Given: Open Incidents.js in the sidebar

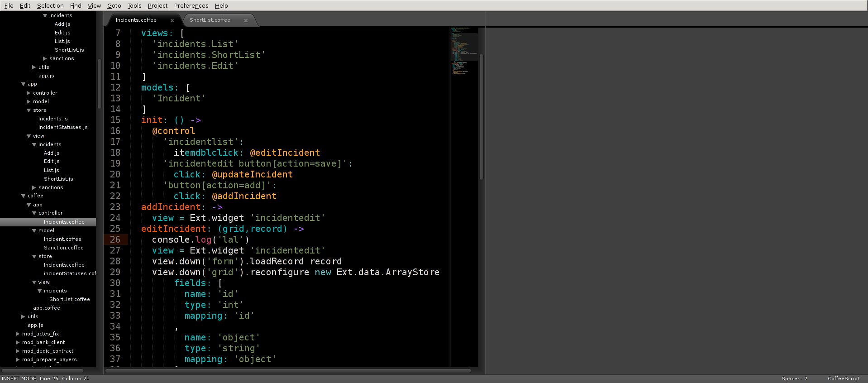Looking at the screenshot, I should [53, 119].
